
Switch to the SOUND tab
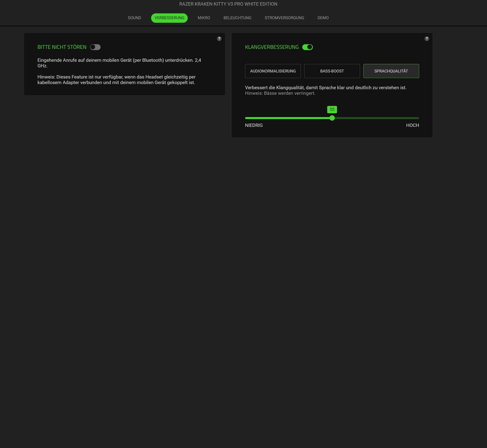point(134,18)
